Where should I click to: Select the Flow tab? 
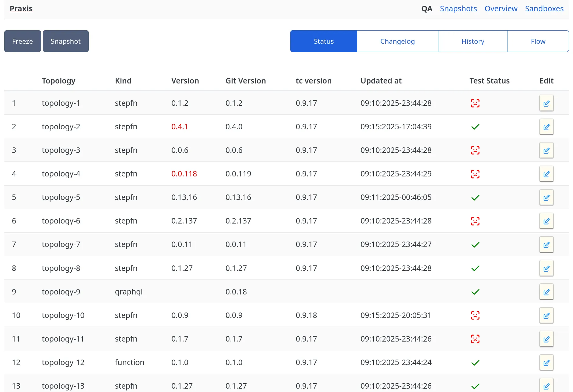click(x=538, y=41)
